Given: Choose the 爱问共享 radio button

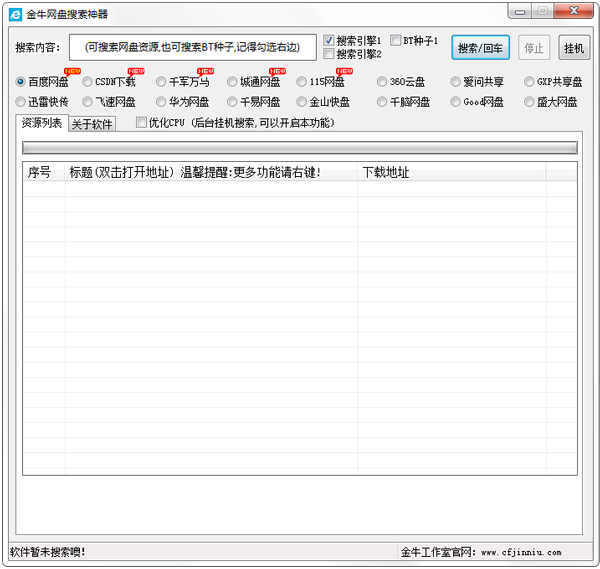Looking at the screenshot, I should (455, 82).
